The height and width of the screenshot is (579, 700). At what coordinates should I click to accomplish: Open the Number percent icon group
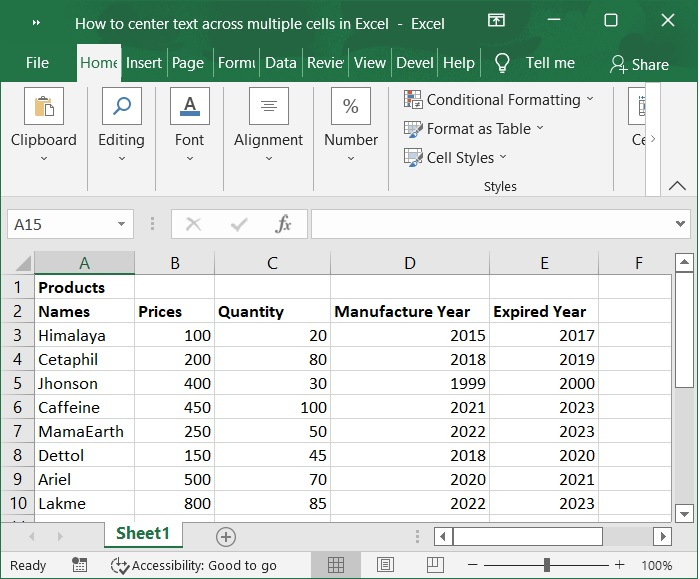point(351,107)
